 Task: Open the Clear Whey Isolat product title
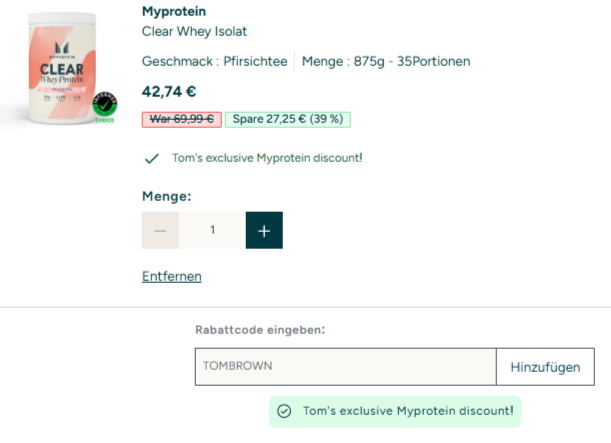point(194,32)
